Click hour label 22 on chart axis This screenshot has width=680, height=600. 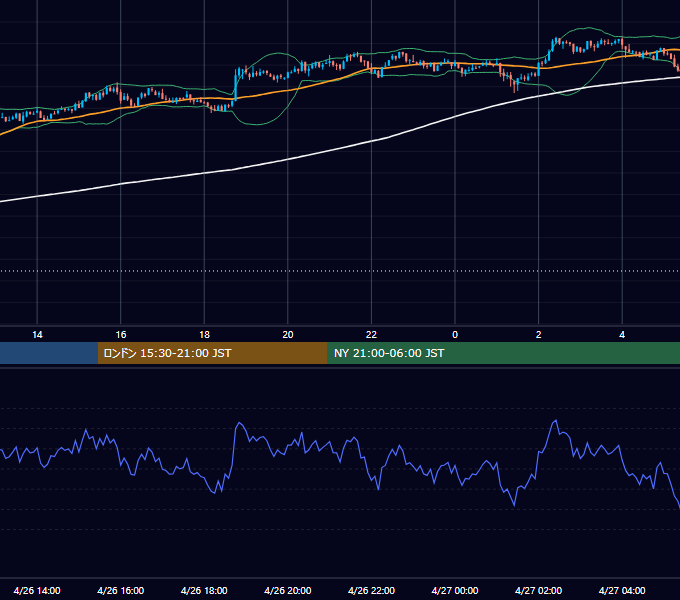pos(371,335)
